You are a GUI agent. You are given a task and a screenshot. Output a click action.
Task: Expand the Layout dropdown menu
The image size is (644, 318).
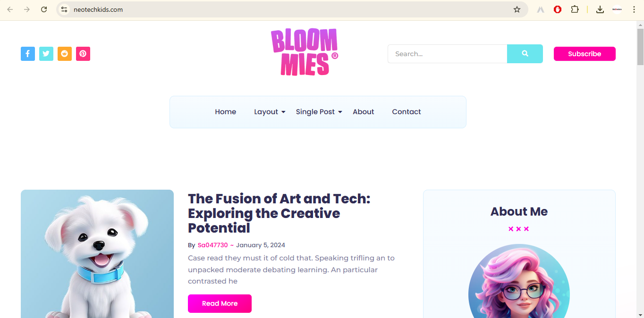coord(270,112)
